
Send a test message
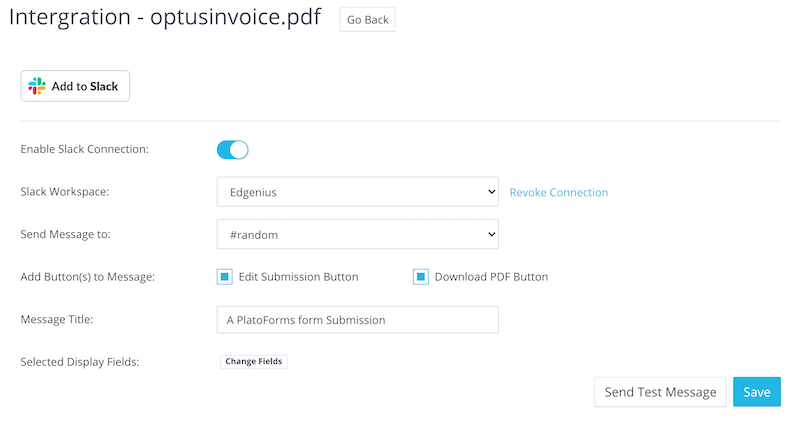click(660, 392)
